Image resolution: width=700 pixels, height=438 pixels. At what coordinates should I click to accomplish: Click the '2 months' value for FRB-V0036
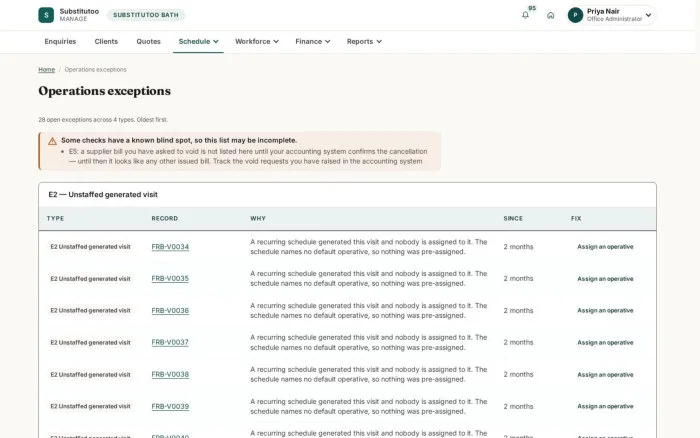click(x=518, y=311)
